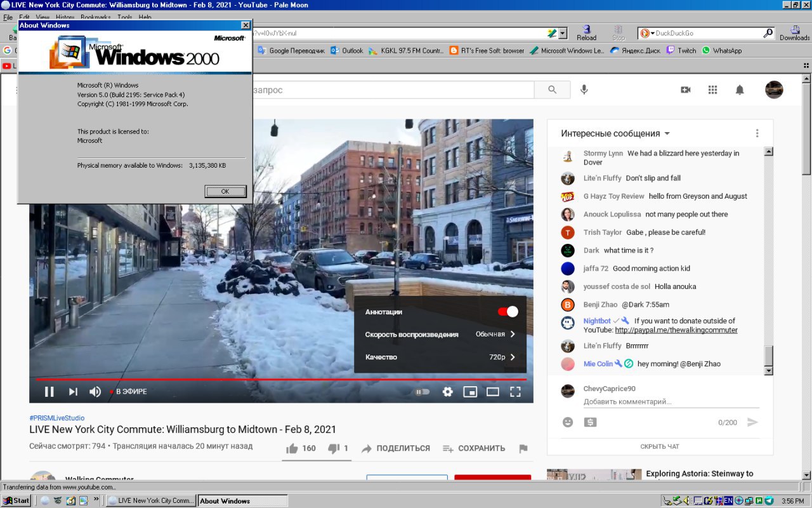Open paypal.me/thewalkingcommuter link in chat
Viewport: 812px width, 508px height.
click(x=676, y=330)
